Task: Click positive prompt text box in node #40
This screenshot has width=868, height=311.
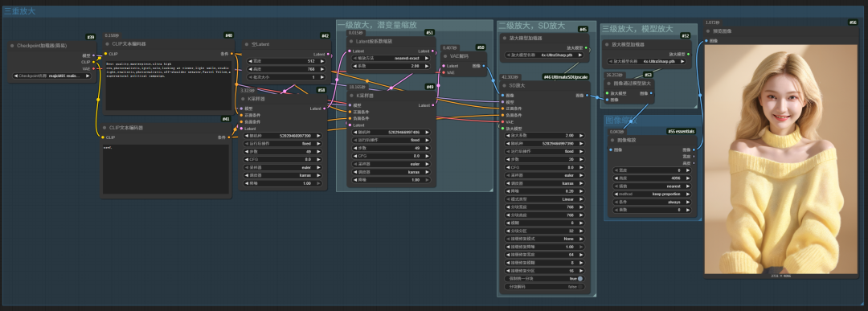Action: tap(168, 84)
